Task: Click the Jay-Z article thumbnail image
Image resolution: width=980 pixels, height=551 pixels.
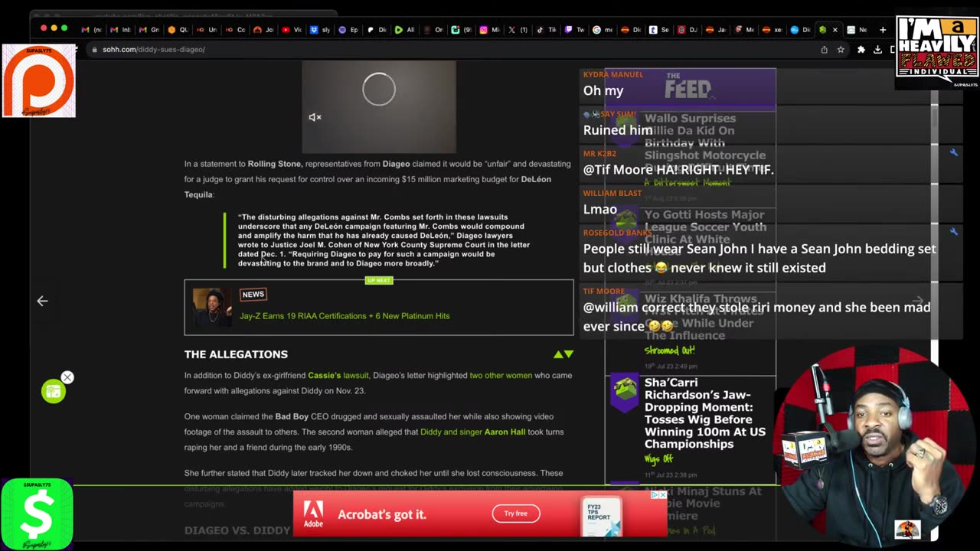Action: [x=212, y=308]
